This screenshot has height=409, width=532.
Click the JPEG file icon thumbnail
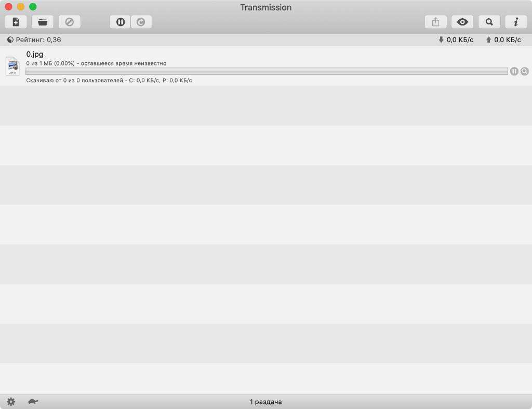(x=12, y=67)
